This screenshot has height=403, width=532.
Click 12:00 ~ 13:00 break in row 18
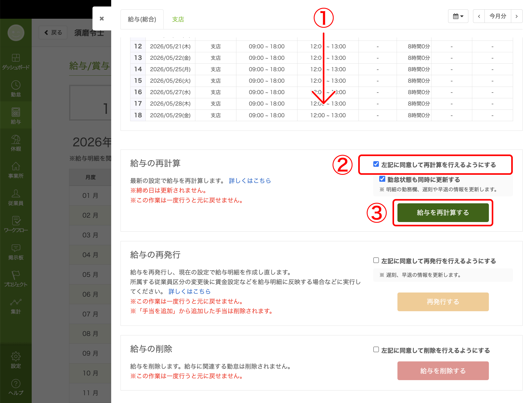[328, 115]
